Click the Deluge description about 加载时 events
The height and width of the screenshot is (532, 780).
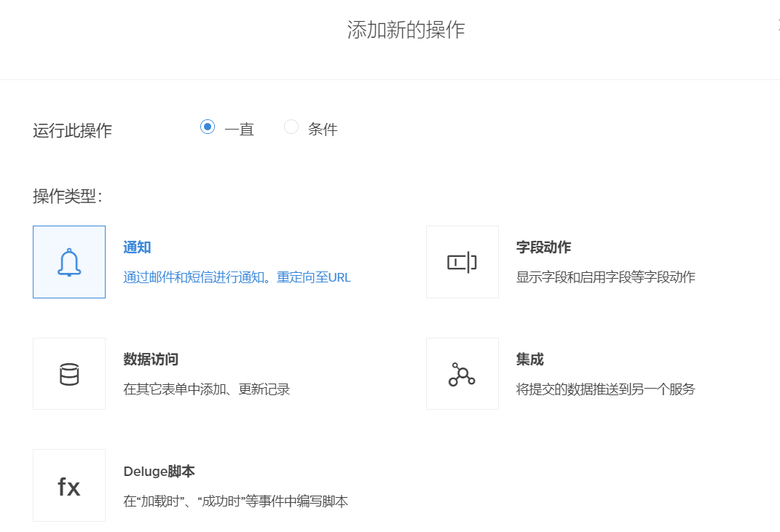tap(235, 501)
